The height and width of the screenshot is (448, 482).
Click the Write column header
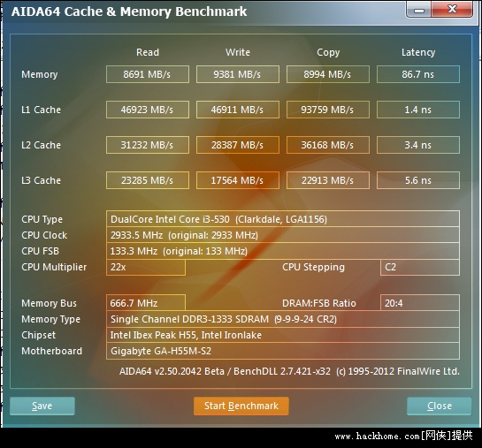(x=238, y=52)
